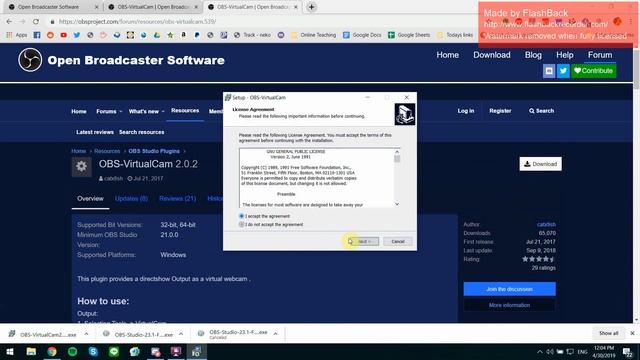Click the gear icon beside OBS-VirtualCam title
Viewport: 640px width, 360px height.
pyautogui.click(x=81, y=167)
